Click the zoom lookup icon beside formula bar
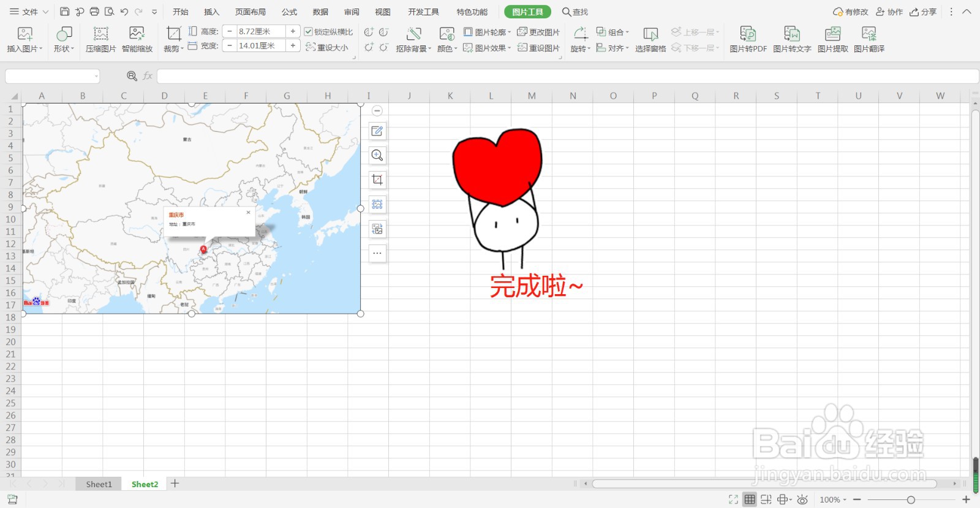This screenshot has height=508, width=980. click(x=132, y=76)
